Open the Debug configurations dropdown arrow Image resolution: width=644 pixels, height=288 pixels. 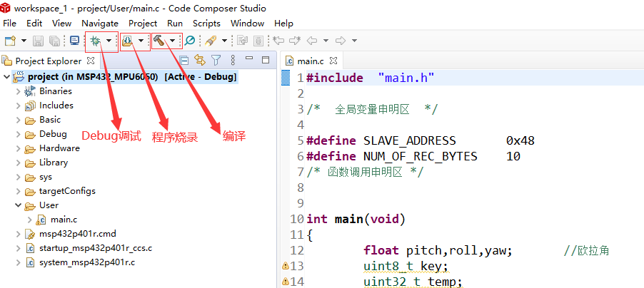[109, 41]
